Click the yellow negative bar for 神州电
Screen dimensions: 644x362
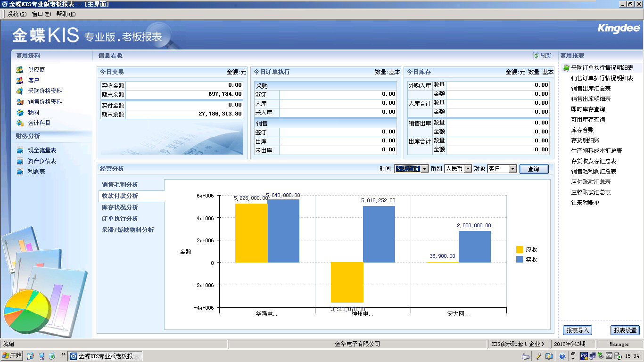[347, 282]
